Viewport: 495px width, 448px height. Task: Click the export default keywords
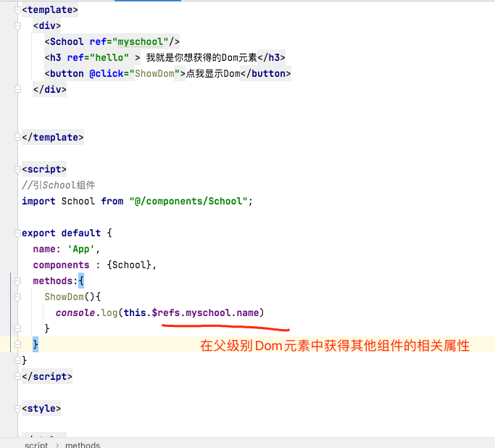(62, 233)
